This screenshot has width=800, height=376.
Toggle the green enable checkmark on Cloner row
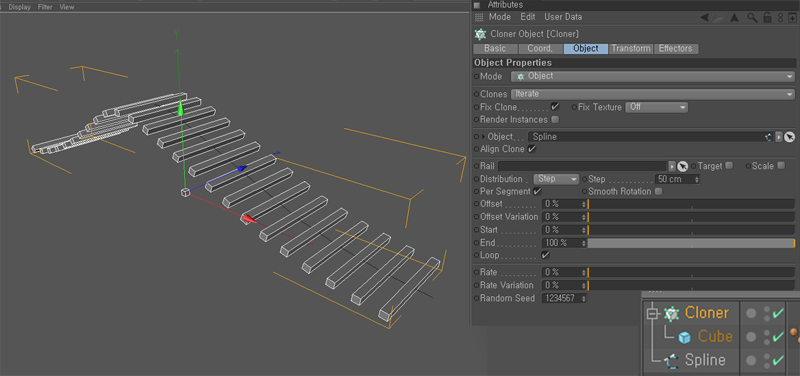[x=778, y=313]
